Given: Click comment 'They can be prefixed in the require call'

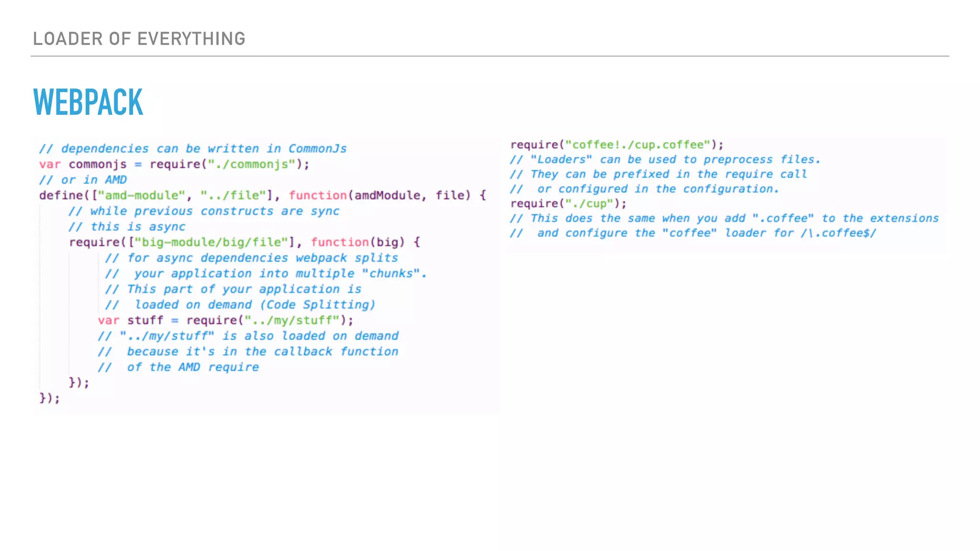Looking at the screenshot, I should click(x=658, y=175).
